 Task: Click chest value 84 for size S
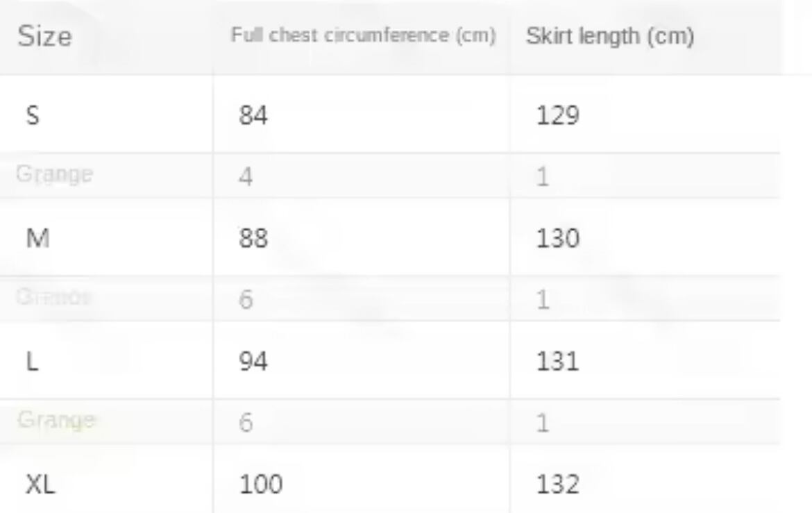pyautogui.click(x=253, y=115)
